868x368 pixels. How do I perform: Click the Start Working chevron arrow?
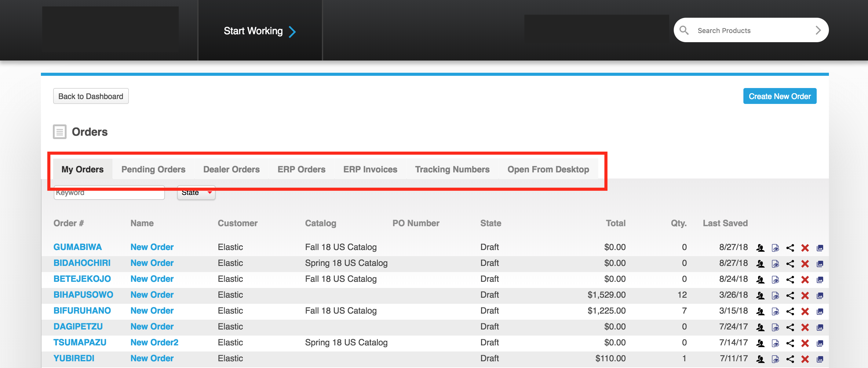click(293, 32)
